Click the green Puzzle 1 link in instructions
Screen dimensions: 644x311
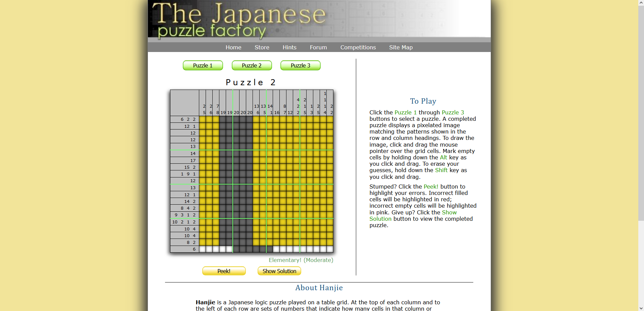coord(405,112)
